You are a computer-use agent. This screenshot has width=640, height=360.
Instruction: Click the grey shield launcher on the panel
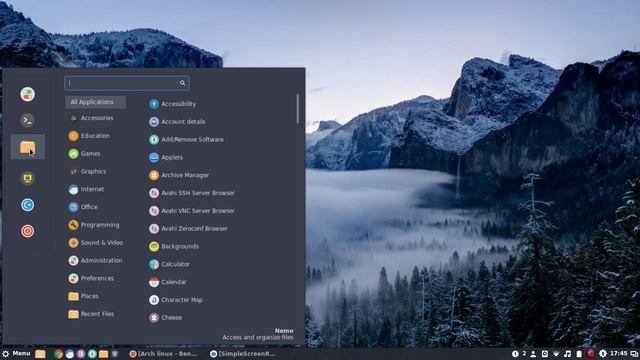[115, 354]
